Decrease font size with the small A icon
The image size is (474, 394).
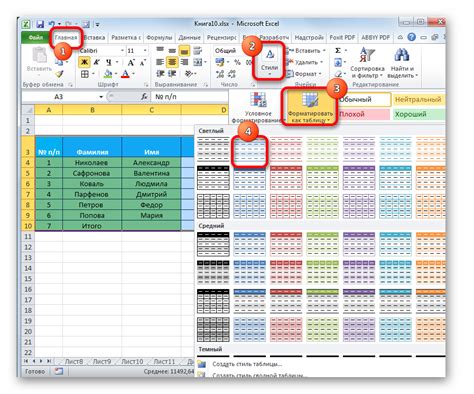click(x=142, y=62)
